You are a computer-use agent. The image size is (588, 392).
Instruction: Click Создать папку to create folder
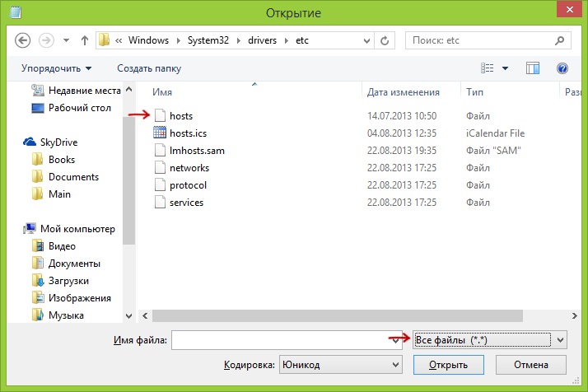point(149,68)
